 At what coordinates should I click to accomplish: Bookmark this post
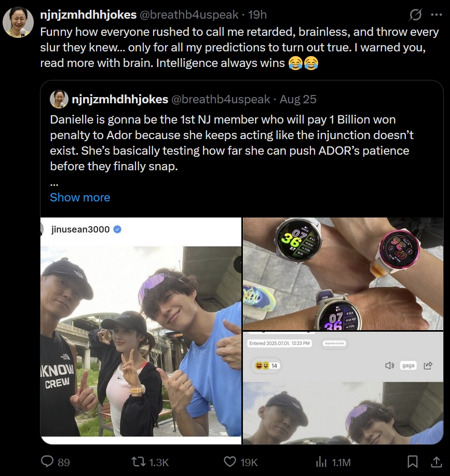(x=413, y=461)
